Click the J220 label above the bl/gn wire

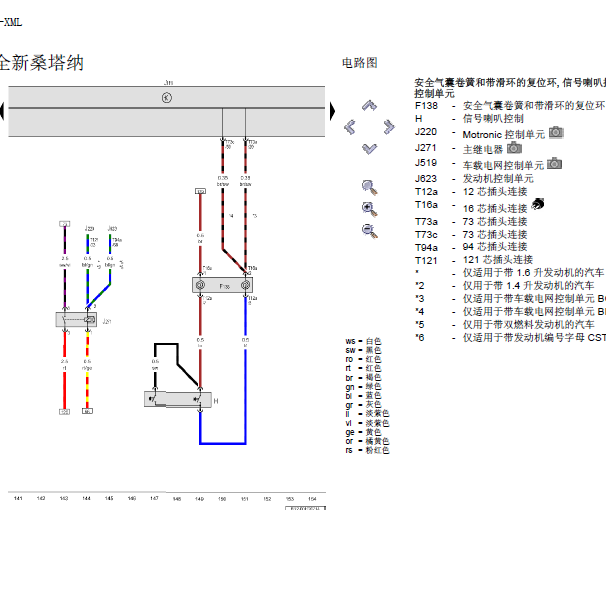90,228
